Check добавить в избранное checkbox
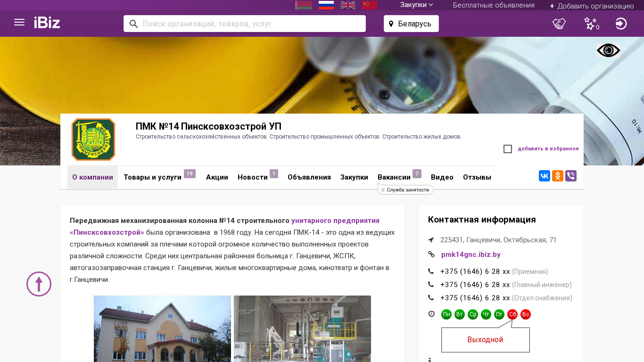The image size is (644, 362). coord(508,149)
